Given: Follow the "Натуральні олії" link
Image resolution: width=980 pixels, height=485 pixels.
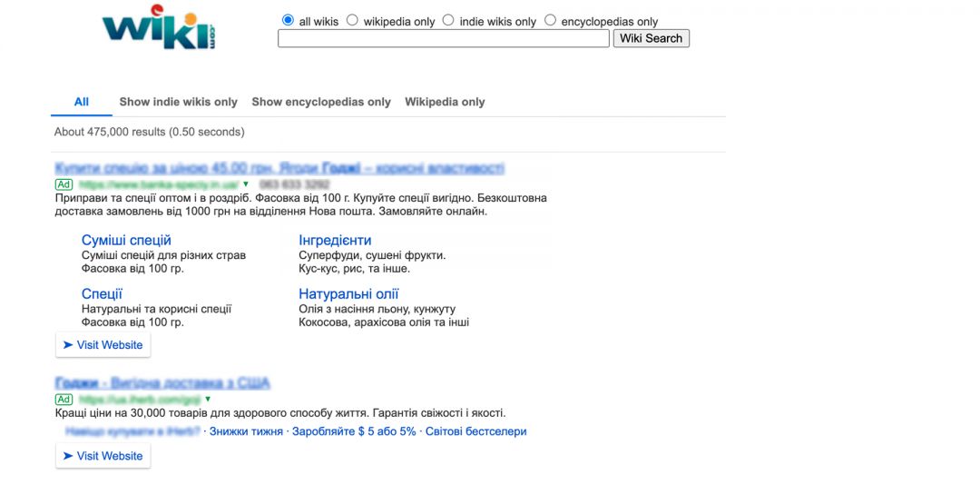Looking at the screenshot, I should pyautogui.click(x=348, y=294).
